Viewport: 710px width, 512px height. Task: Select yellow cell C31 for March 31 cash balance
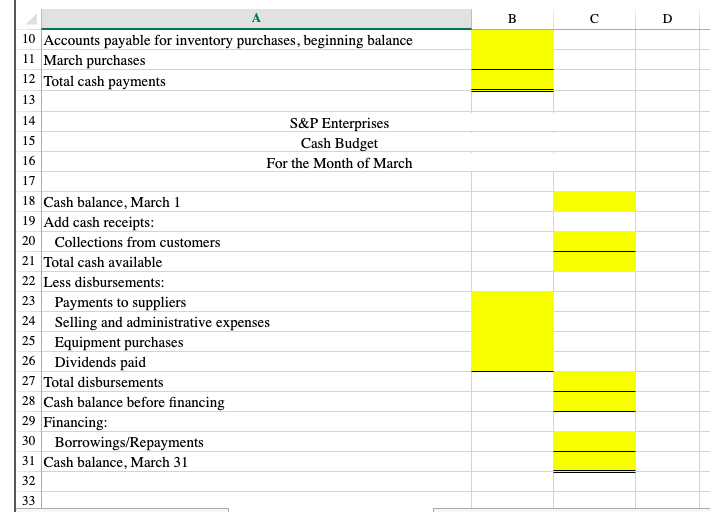(x=594, y=462)
